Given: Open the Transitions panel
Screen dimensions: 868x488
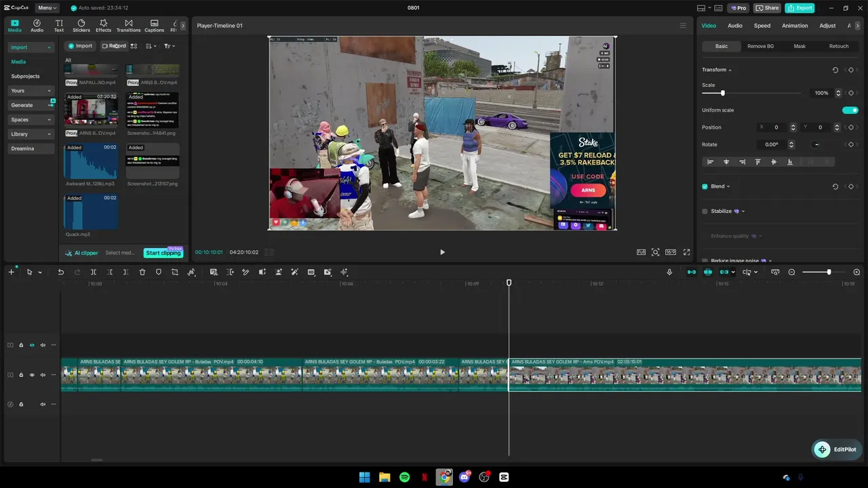Looking at the screenshot, I should 128,26.
